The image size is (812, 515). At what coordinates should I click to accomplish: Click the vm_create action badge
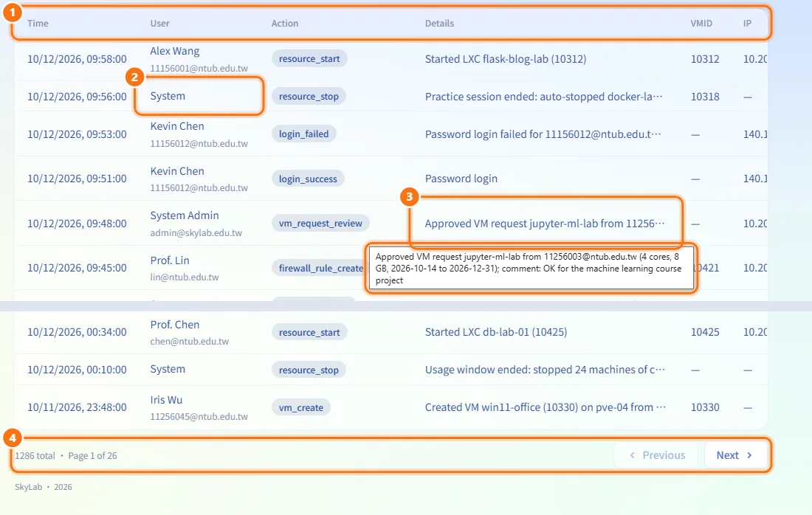[301, 408]
